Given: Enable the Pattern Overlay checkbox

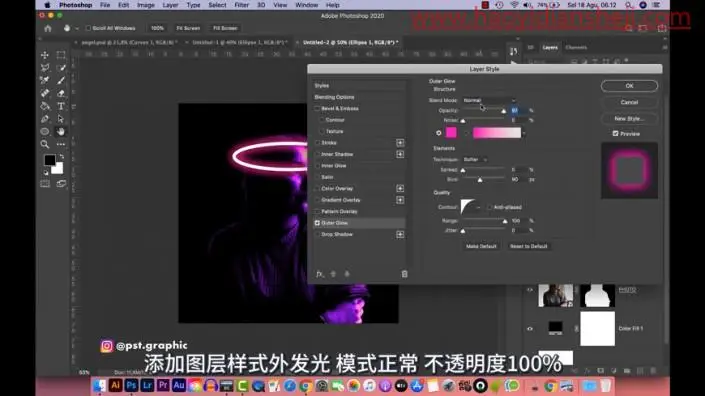Looking at the screenshot, I should point(317,211).
